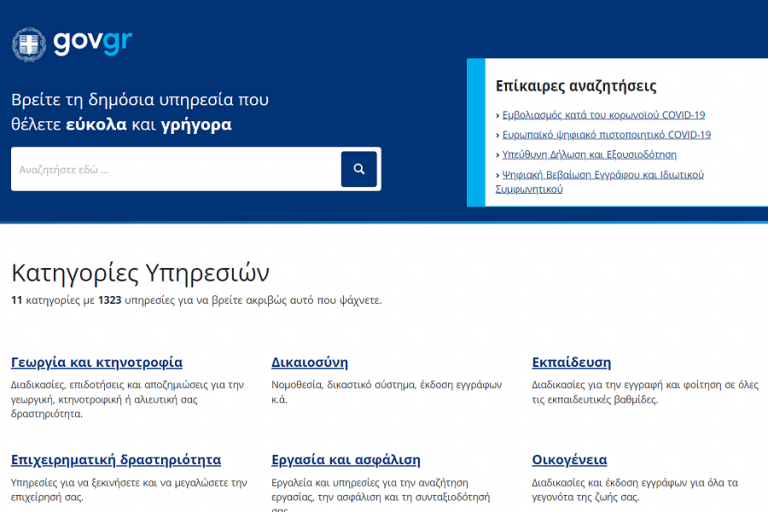Viewport: 768px width, 512px height.
Task: Open Ευρωπαϊκό ψηφιακό πιστοποιητικό COVID-19 link
Action: pos(606,135)
